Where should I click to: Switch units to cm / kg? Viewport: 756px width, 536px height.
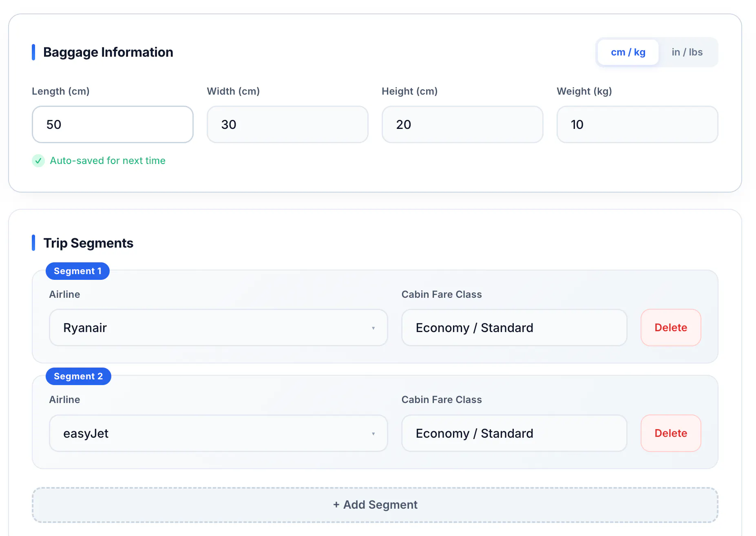coord(628,52)
